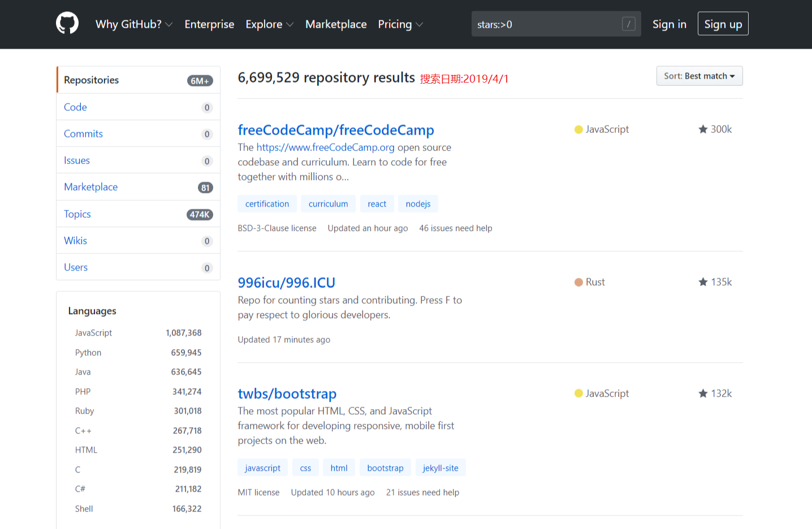Viewport: 812px width, 529px height.
Task: Click the 474K Topics count badge
Action: [x=200, y=214]
